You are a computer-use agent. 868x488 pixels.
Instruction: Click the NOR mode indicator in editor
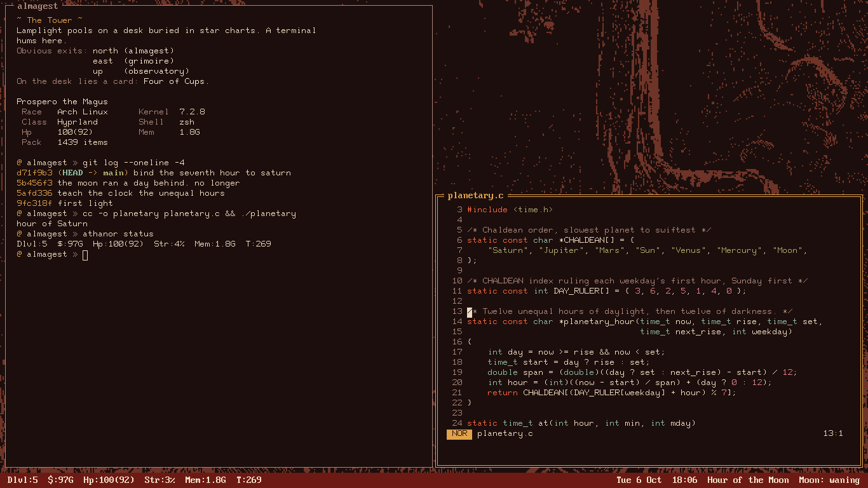[459, 433]
